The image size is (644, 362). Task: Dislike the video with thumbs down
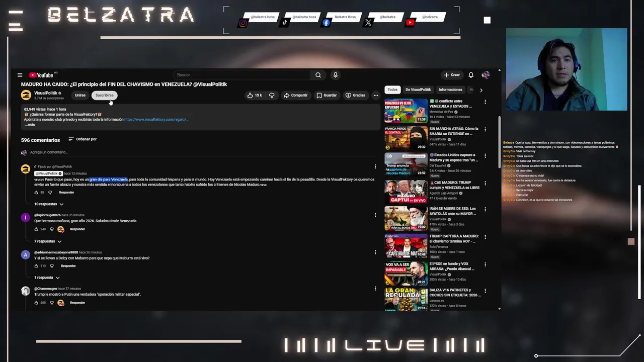272,95
